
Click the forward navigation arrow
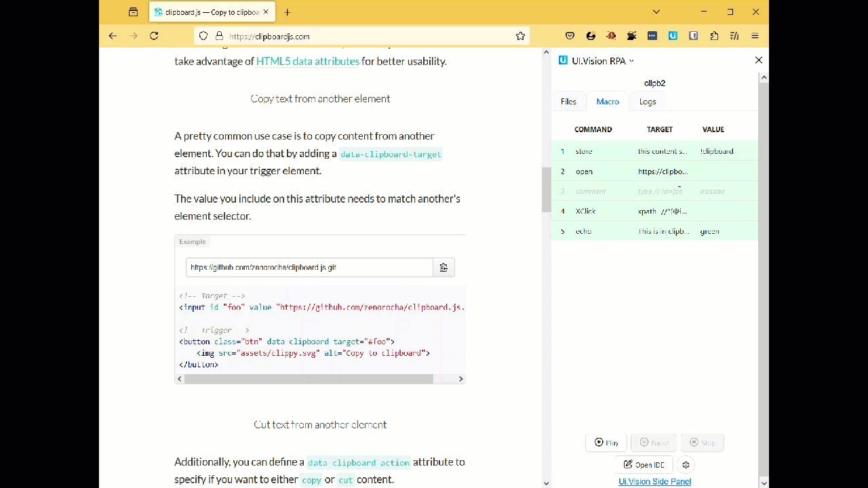click(x=134, y=36)
